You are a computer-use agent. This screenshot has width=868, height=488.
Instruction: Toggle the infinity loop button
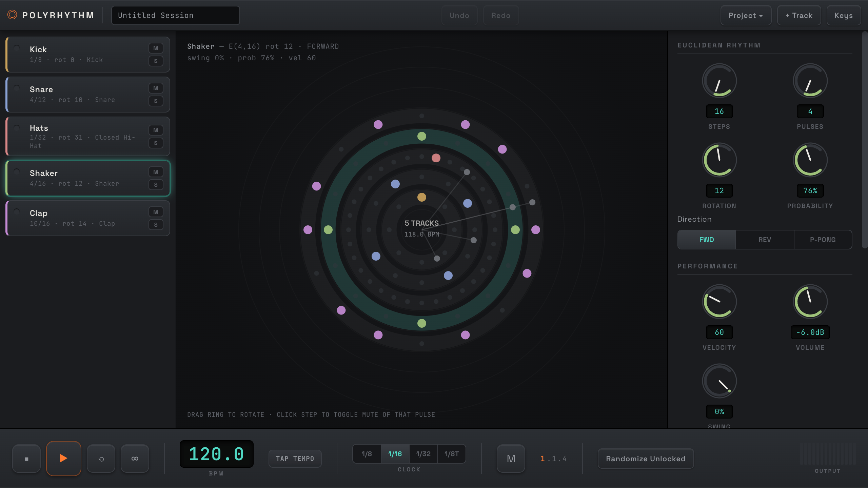[x=135, y=459]
